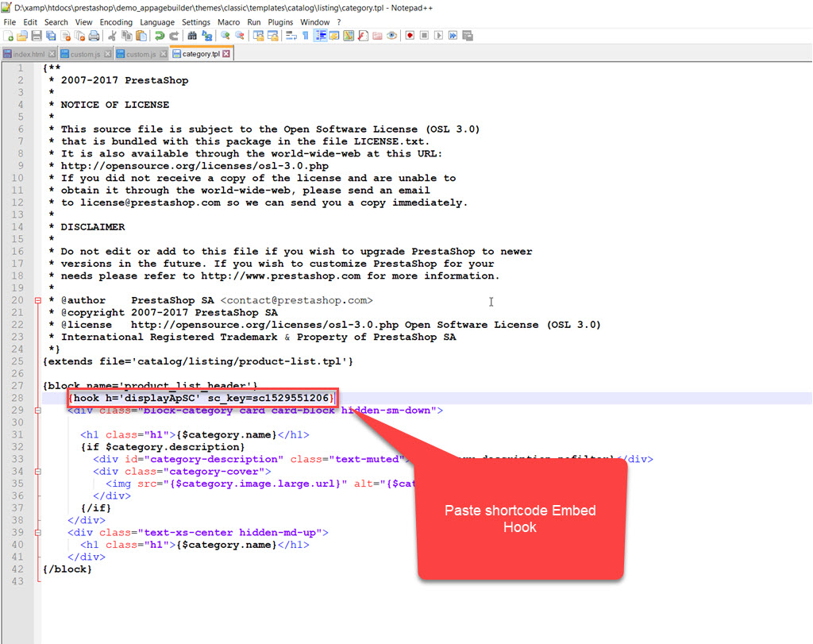
Task: Run macro multiple times icon
Action: (453, 36)
